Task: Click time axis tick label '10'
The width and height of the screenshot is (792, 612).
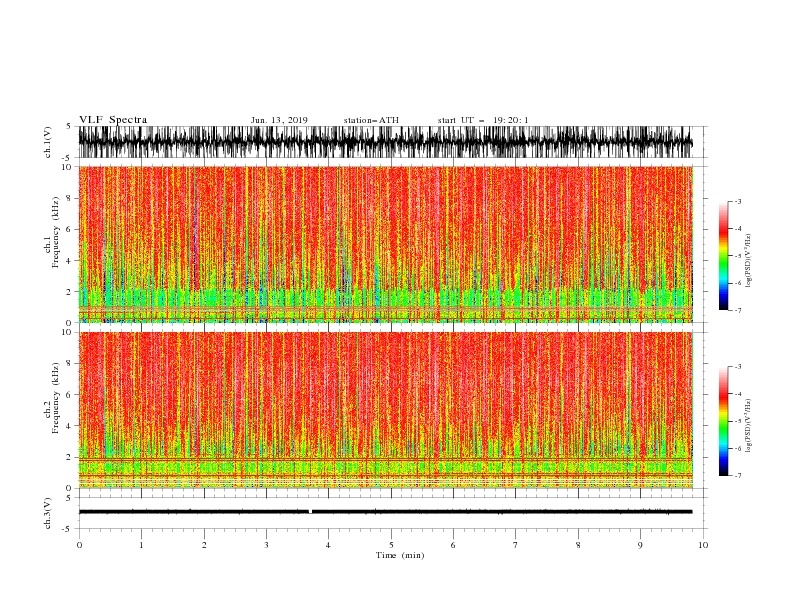Action: pyautogui.click(x=703, y=545)
